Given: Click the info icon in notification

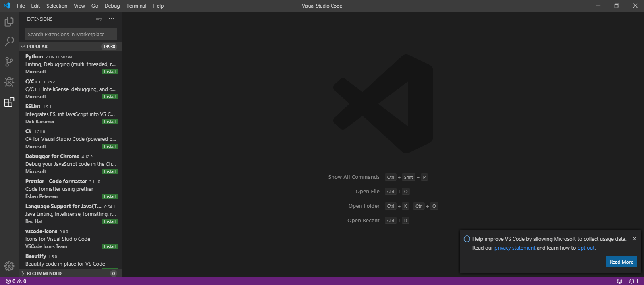Looking at the screenshot, I should click(x=467, y=239).
